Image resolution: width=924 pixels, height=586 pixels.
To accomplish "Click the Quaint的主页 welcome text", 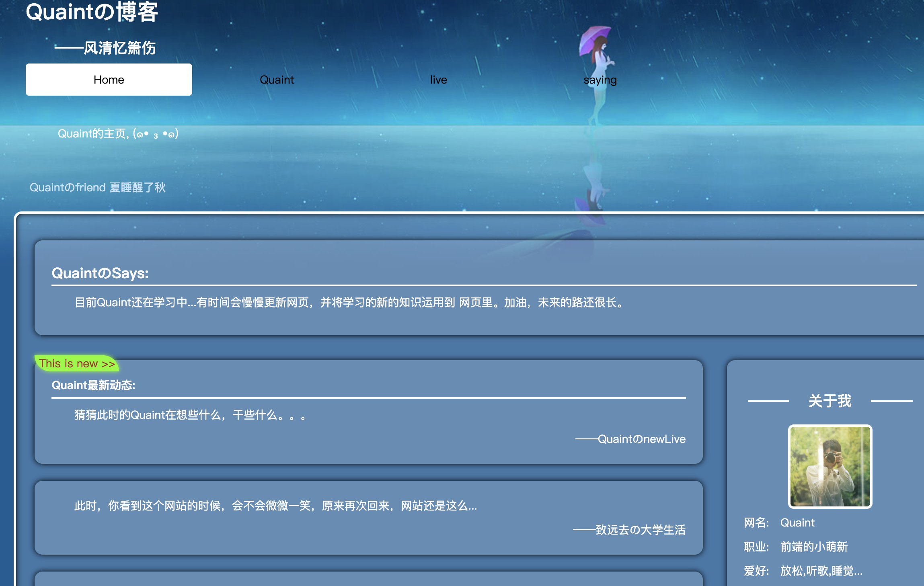I will point(118,133).
